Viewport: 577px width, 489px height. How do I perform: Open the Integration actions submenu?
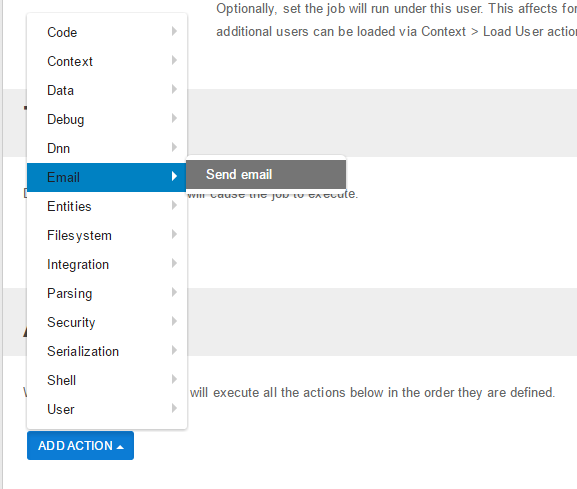point(107,265)
